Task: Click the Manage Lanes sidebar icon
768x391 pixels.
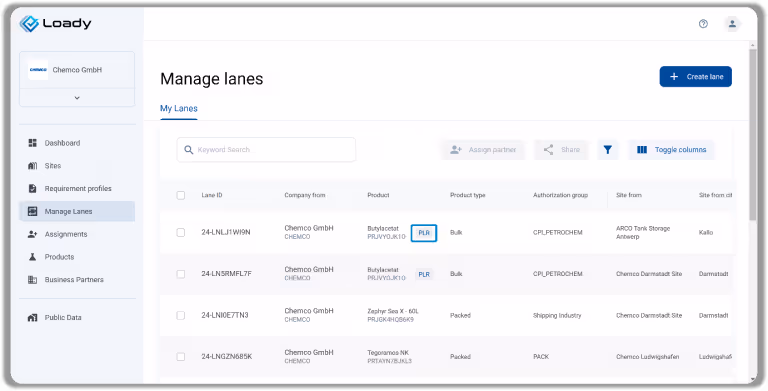Action: (x=33, y=211)
